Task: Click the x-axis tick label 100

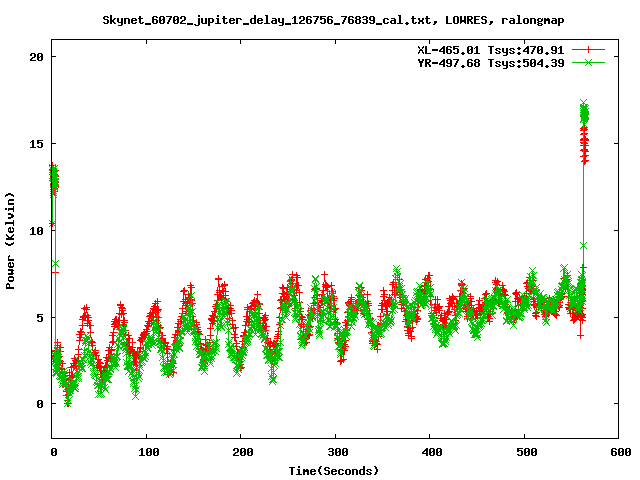Action: tap(149, 452)
